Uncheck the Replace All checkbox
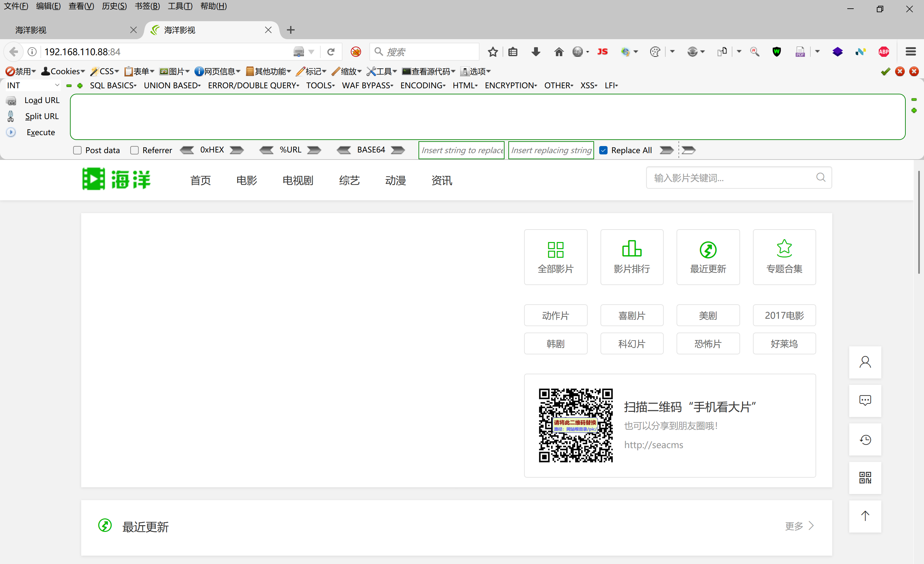This screenshot has height=564, width=924. pyautogui.click(x=603, y=150)
